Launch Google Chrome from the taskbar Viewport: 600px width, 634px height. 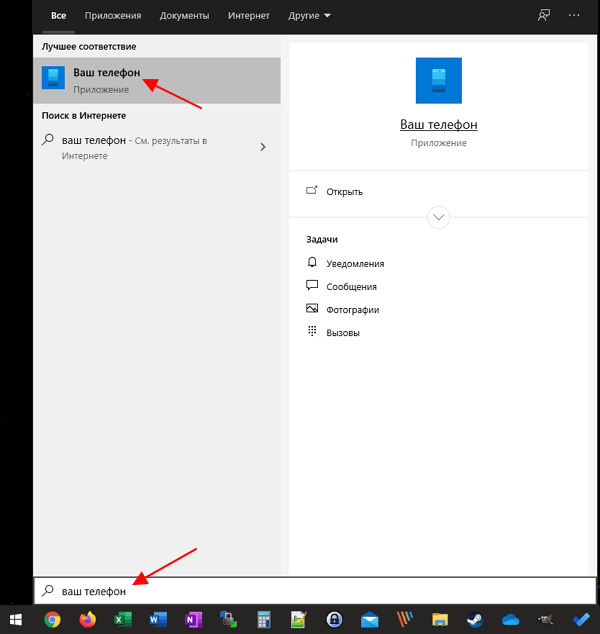pos(52,619)
